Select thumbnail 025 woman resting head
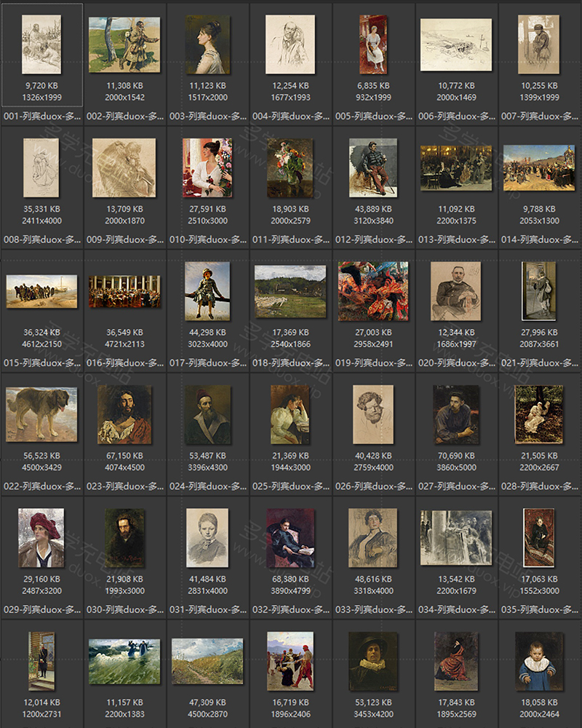Viewport: 582px width, 728px height. point(290,415)
